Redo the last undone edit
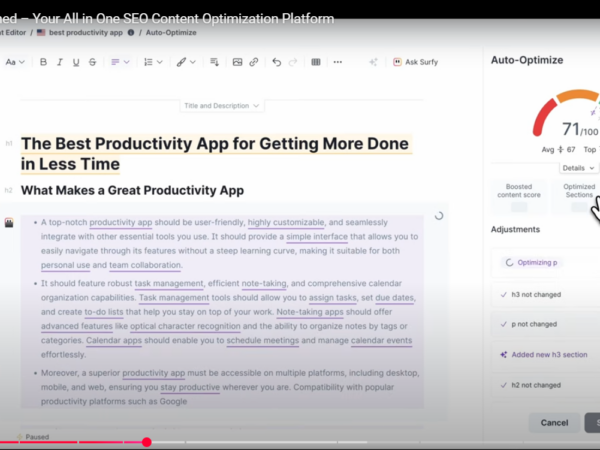Image resolution: width=600 pixels, height=450 pixels. pos(293,62)
